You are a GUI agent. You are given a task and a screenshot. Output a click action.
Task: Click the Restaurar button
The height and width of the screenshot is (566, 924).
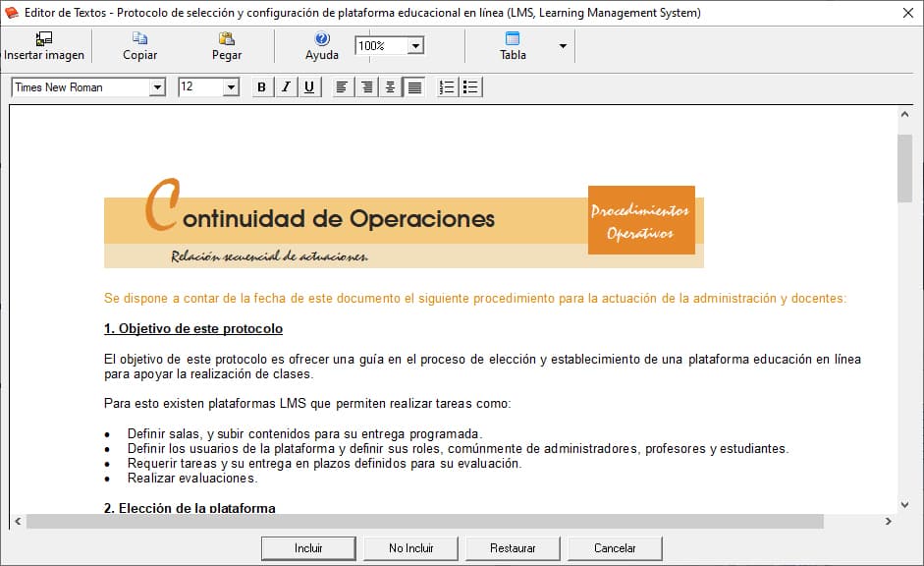[513, 548]
